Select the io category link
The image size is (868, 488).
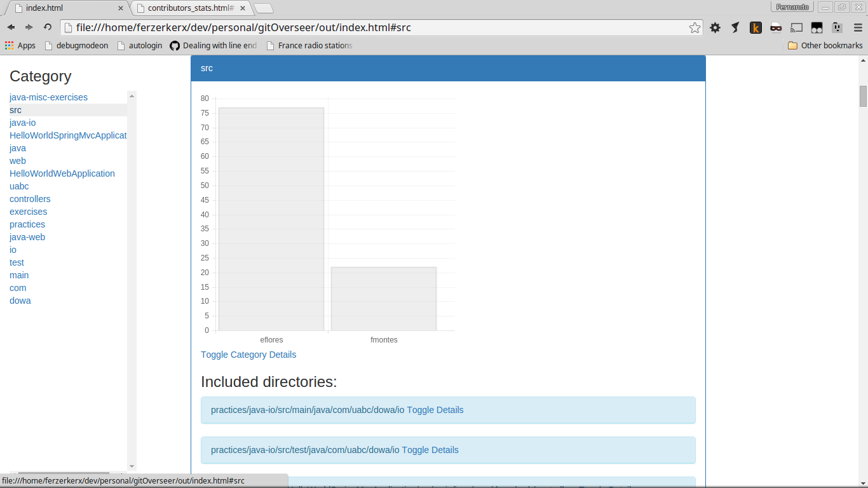coord(13,250)
